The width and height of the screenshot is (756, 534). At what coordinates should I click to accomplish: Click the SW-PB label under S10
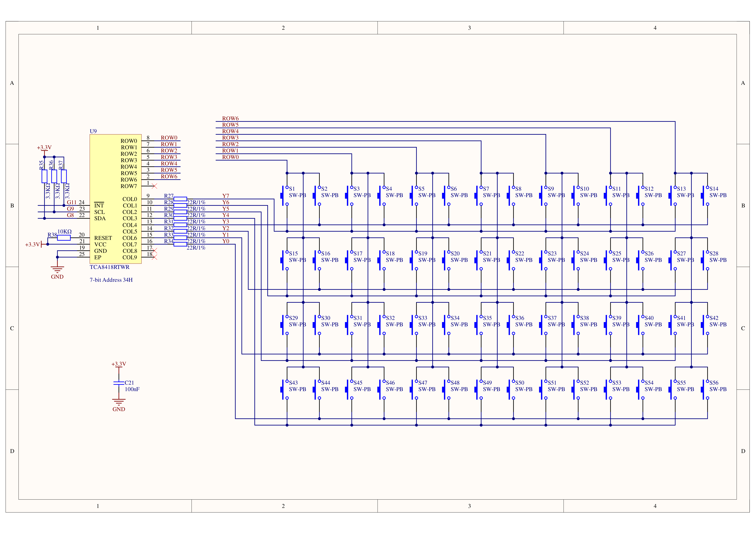(588, 195)
